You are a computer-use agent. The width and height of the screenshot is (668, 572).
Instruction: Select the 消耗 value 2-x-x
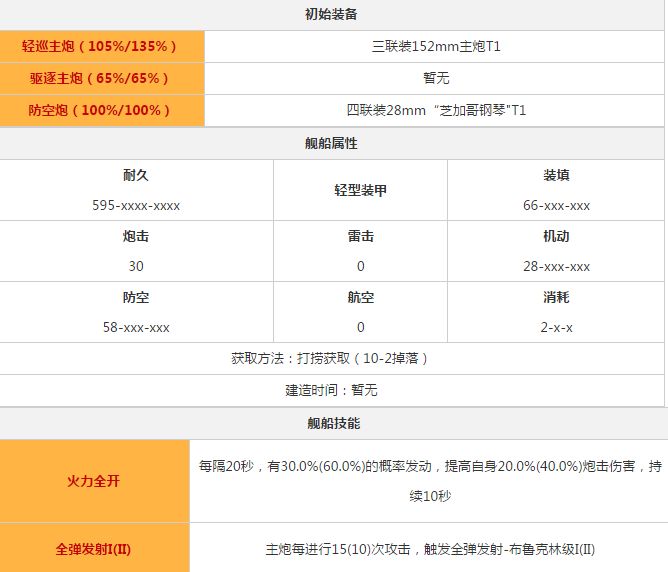click(556, 327)
